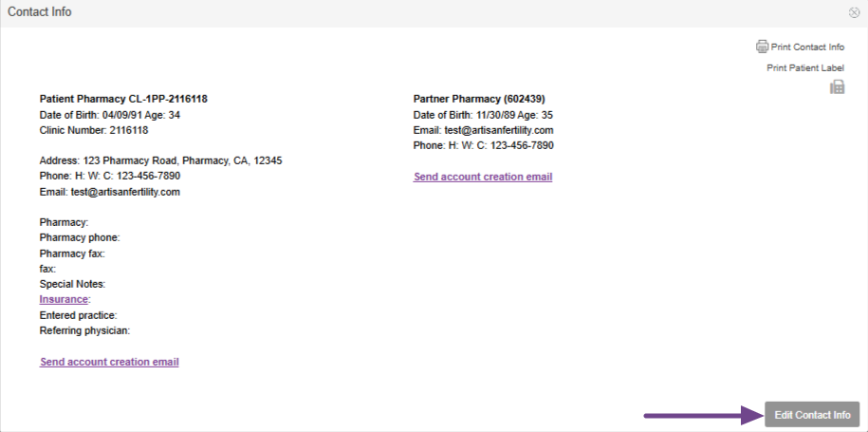Send account creation email to the partner
The image size is (868, 432).
coord(483,177)
